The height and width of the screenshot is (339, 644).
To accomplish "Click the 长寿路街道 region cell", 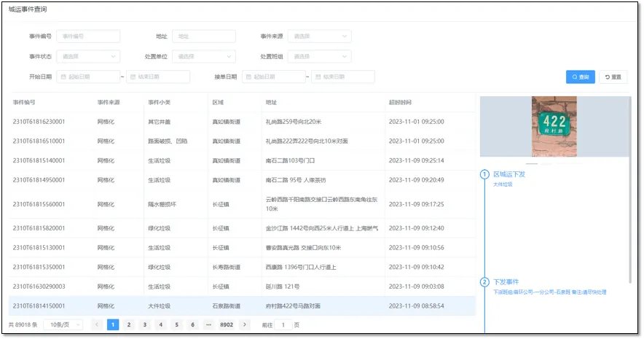I will coord(227,267).
